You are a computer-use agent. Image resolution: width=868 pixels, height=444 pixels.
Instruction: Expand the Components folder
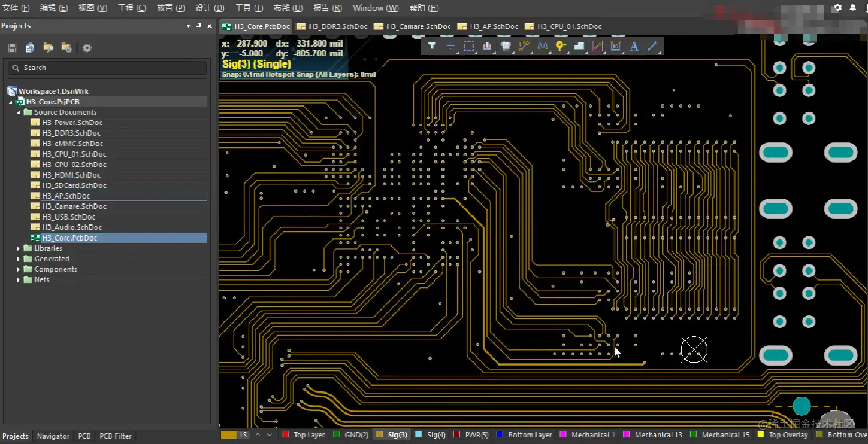[x=19, y=269]
